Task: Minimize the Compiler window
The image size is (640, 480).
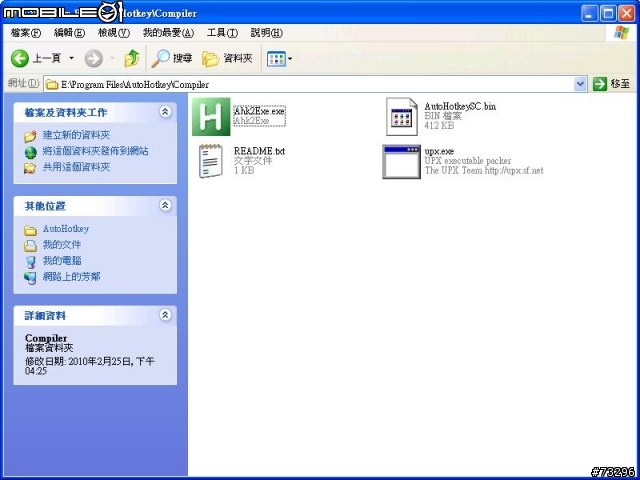Action: pyautogui.click(x=589, y=14)
